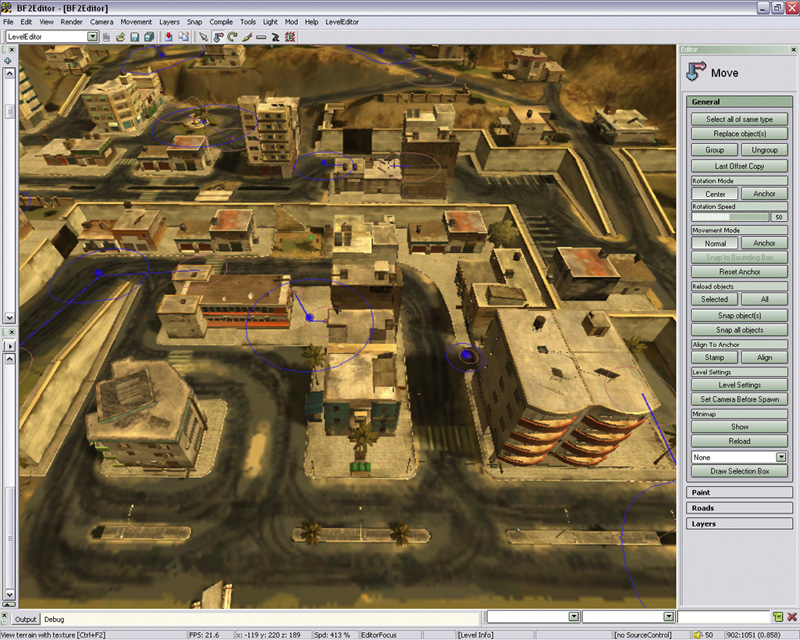Click Snap all objects button
This screenshot has height=640, width=800.
point(739,330)
